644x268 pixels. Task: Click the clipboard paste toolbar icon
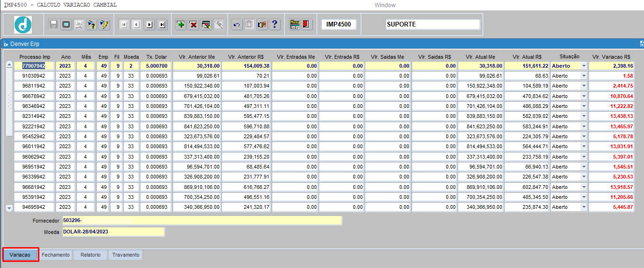(x=249, y=24)
